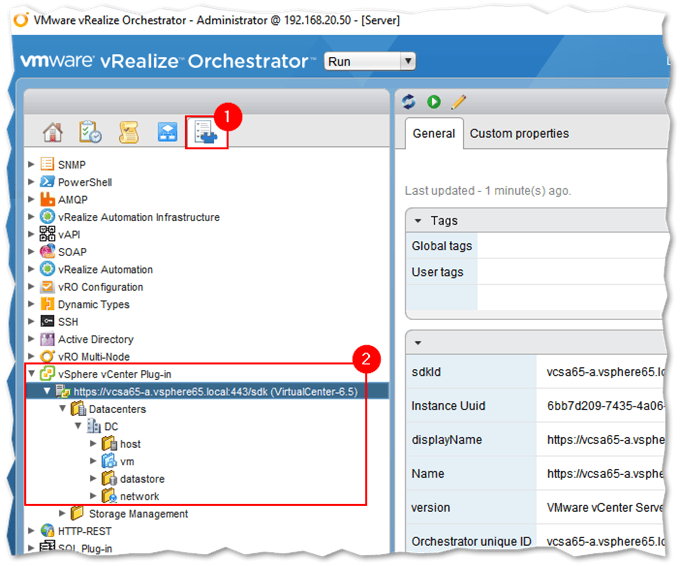The height and width of the screenshot is (566, 680).
Task: Click the vRealize Automation Infrastructure icon
Action: 47,216
